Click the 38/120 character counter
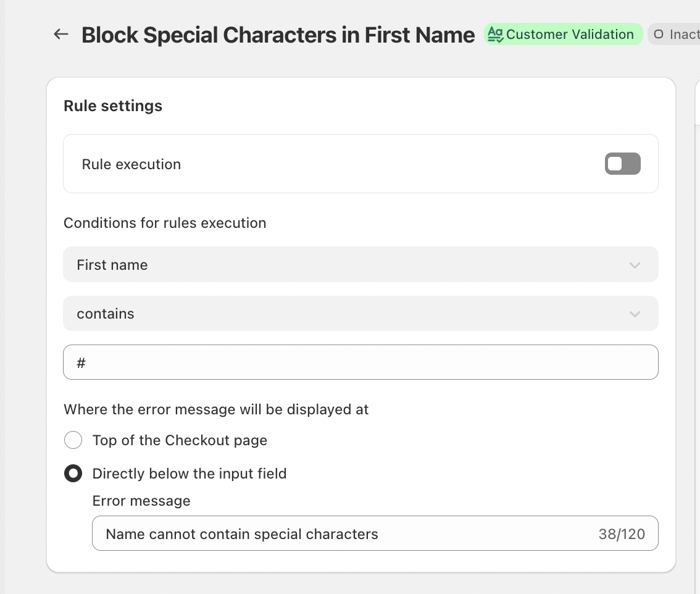The height and width of the screenshot is (594, 700). (x=622, y=534)
